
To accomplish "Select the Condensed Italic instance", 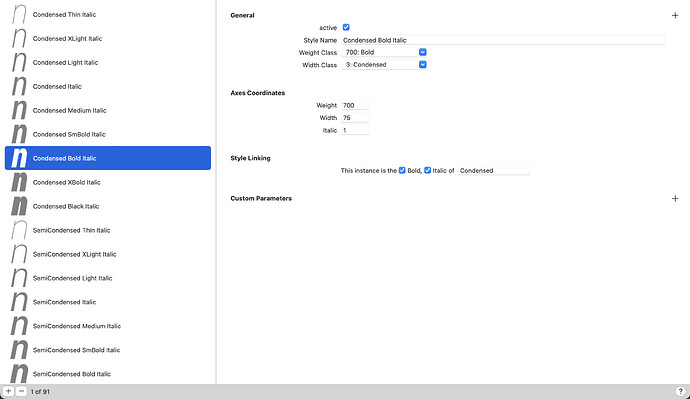I will pyautogui.click(x=108, y=86).
